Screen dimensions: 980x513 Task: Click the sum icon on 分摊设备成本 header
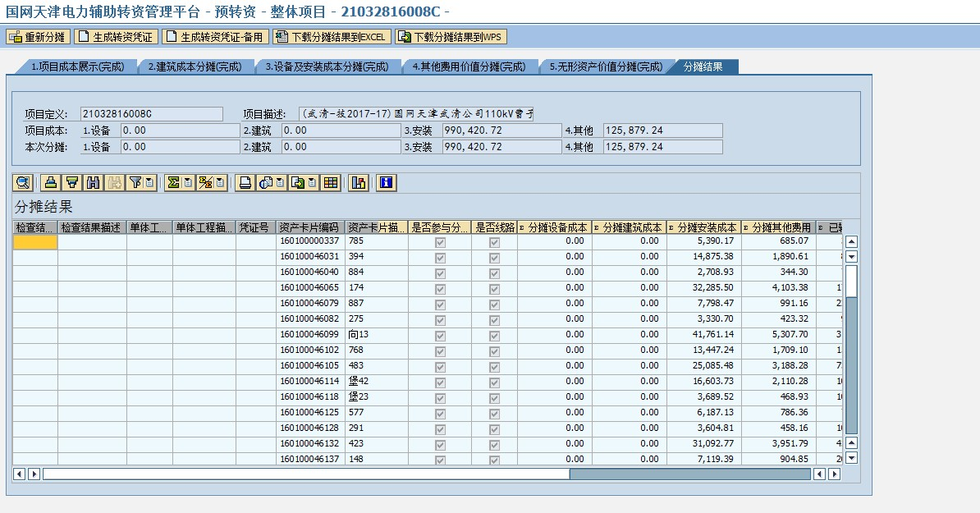(523, 228)
